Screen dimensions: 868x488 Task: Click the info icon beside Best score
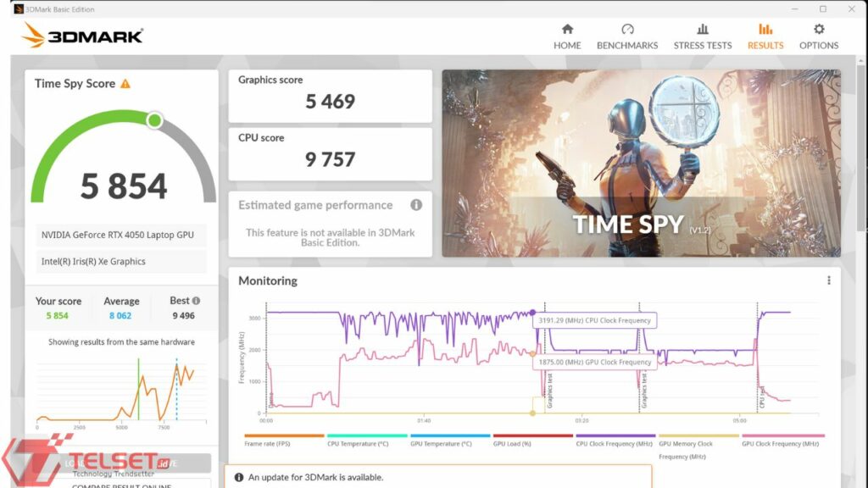pos(197,301)
